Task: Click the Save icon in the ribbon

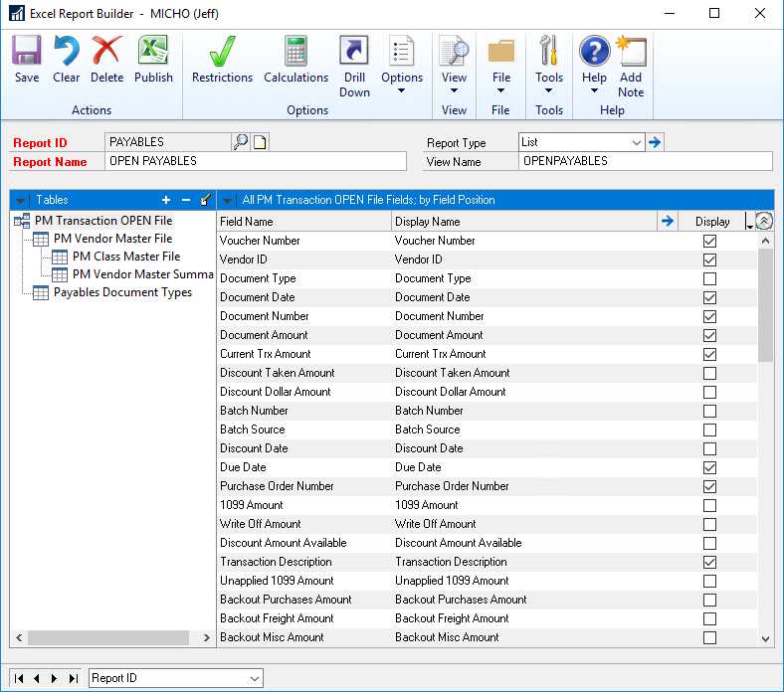Action: [27, 50]
